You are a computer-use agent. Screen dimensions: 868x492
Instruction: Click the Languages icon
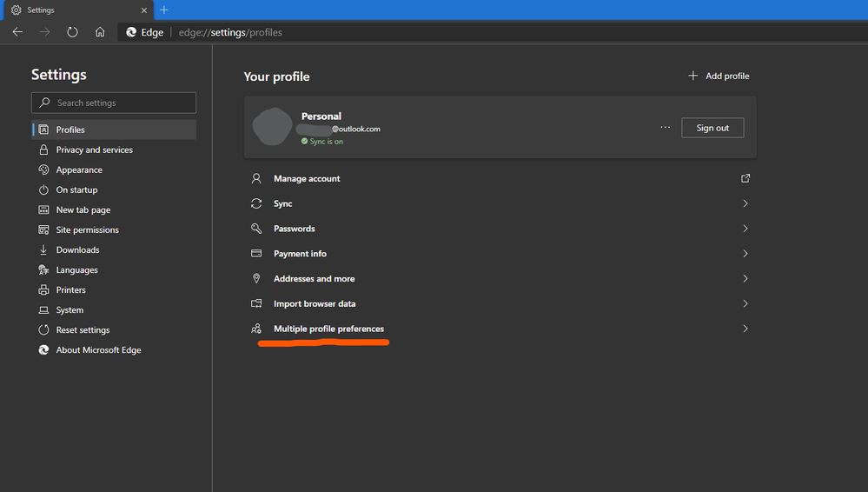point(43,269)
